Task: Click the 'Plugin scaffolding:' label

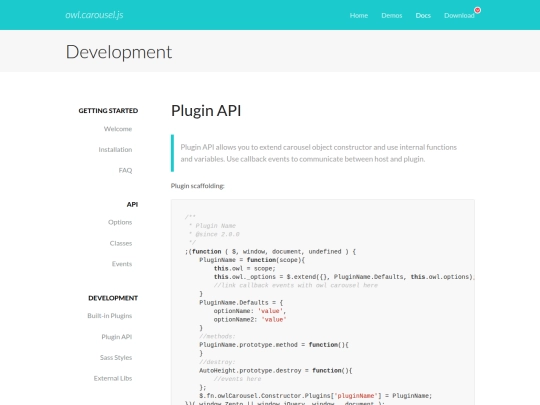Action: [197, 186]
